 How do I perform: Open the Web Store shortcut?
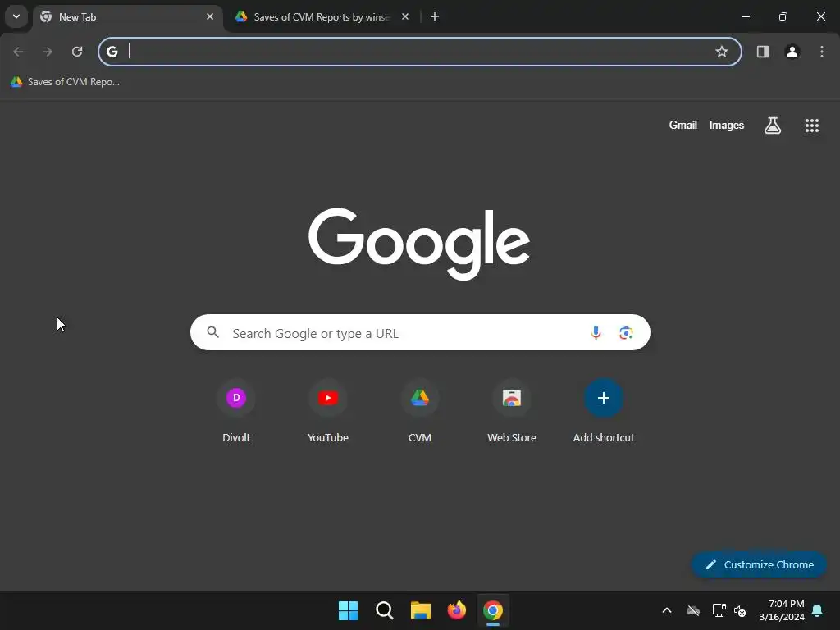pyautogui.click(x=512, y=410)
